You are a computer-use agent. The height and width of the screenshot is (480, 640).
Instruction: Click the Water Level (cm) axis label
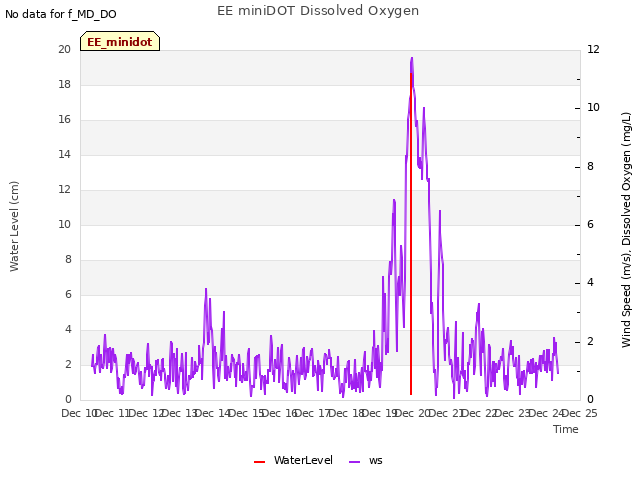14,226
